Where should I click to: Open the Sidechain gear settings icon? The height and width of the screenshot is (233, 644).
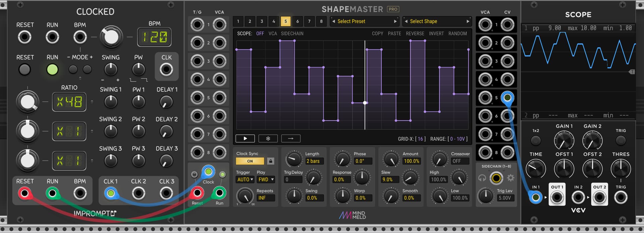[511, 178]
